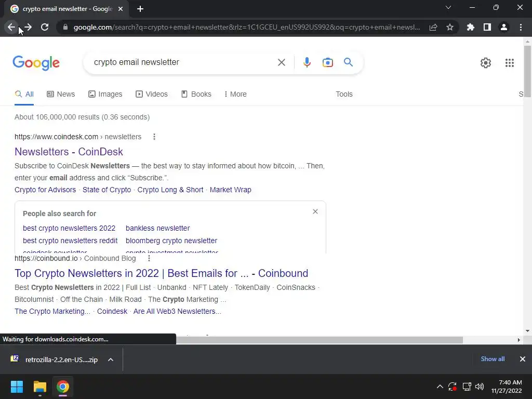Open the Crypto Long & Short sitelink

point(170,190)
